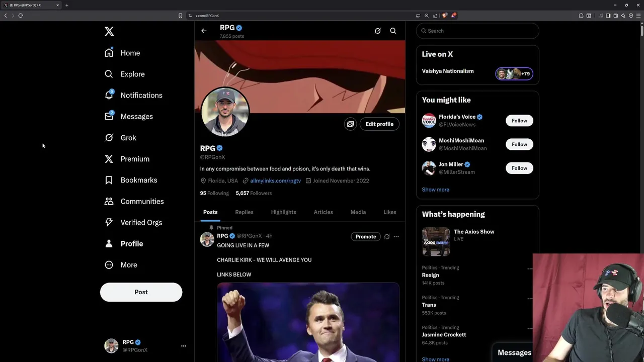Open Bookmarks ribbon icon
This screenshot has width=644, height=362.
pos(109,180)
